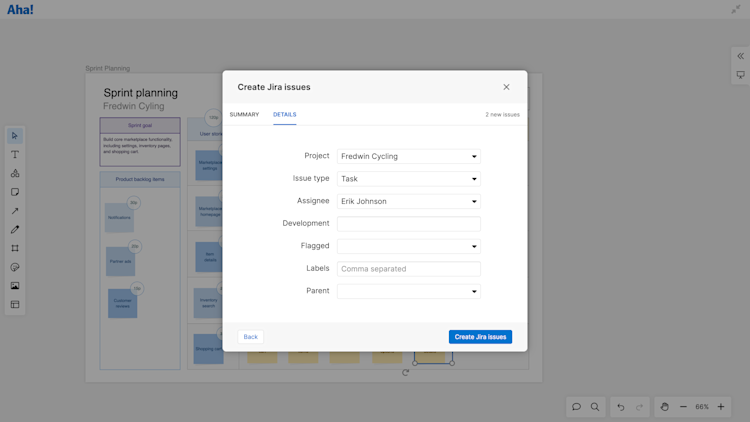Viewport: 750px width, 422px height.
Task: Focus the Labels comma separated field
Action: tap(408, 269)
